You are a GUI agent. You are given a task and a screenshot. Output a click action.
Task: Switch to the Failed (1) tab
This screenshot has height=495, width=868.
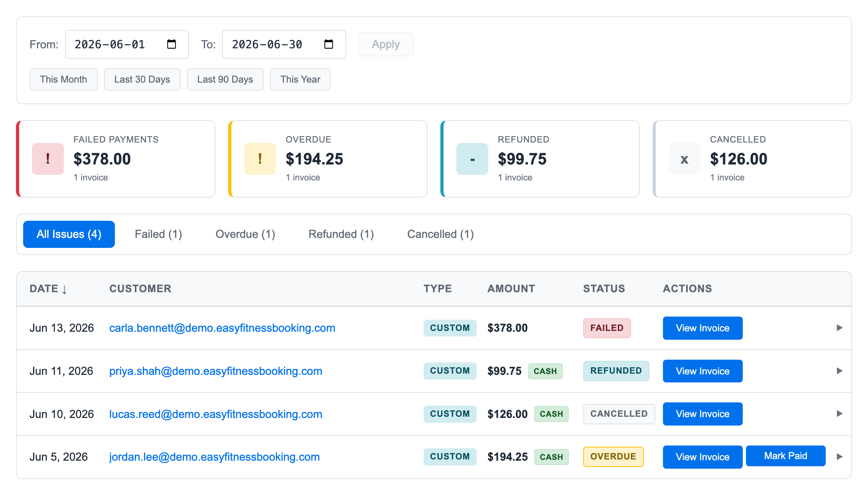point(158,234)
